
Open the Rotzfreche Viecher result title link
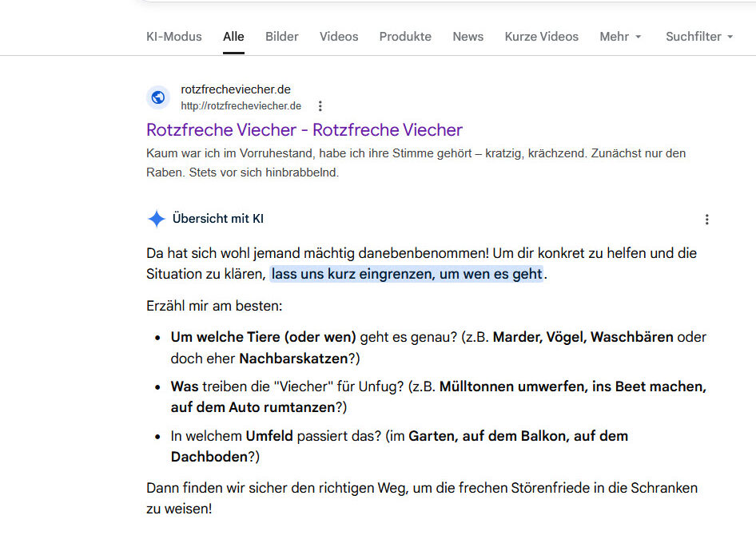[x=304, y=130]
